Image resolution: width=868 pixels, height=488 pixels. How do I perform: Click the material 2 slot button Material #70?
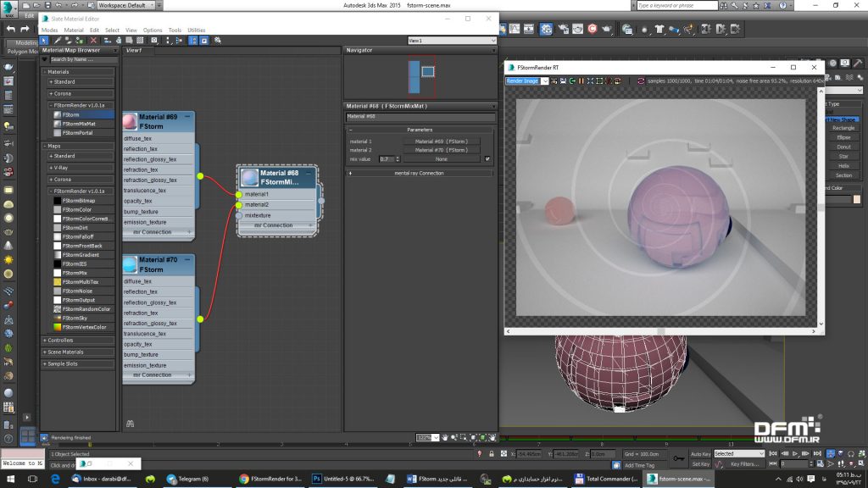(441, 150)
